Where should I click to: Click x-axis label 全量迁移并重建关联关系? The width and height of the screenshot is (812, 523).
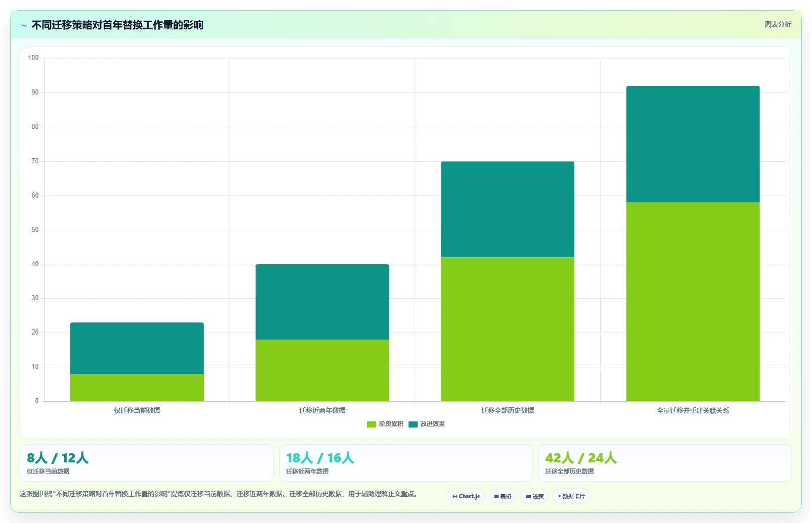pyautogui.click(x=693, y=410)
